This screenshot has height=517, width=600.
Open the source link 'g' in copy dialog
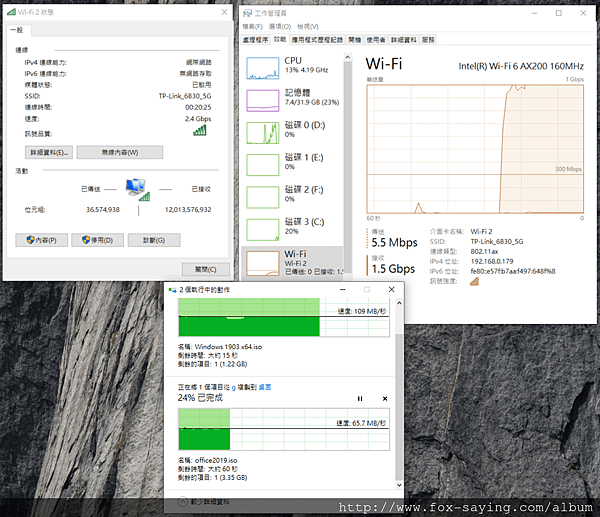point(233,387)
